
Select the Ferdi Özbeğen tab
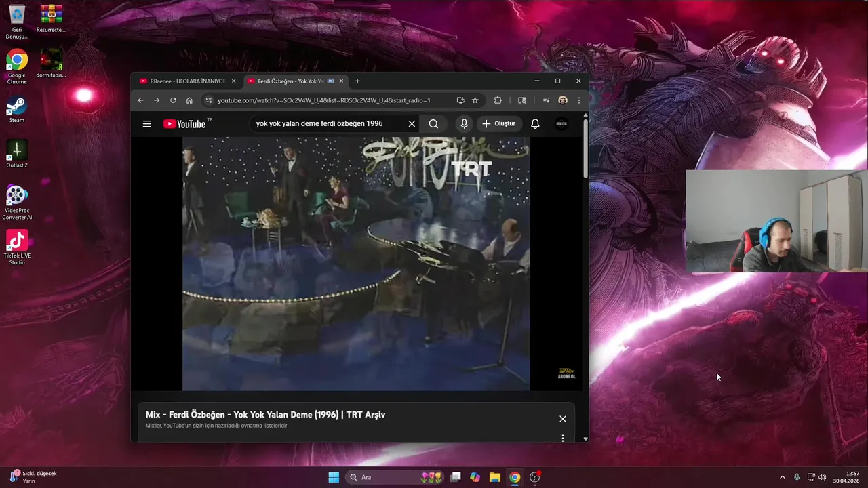(290, 81)
